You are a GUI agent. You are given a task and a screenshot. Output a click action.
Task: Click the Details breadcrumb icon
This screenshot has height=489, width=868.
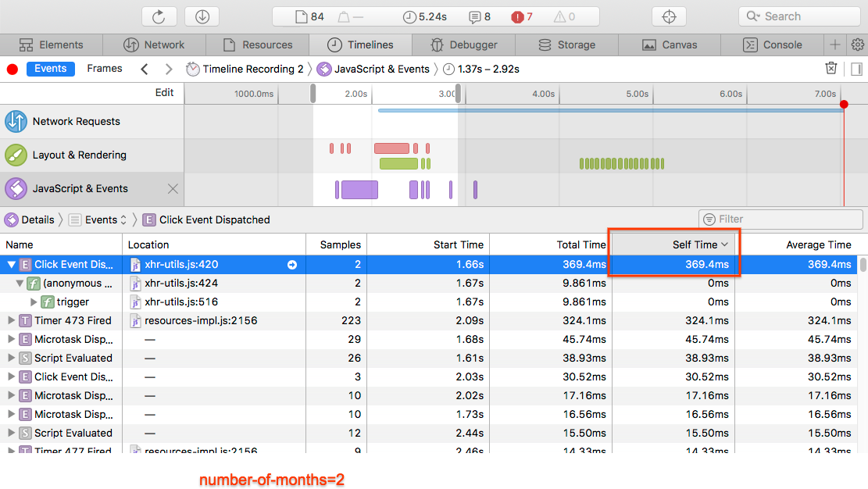point(11,220)
